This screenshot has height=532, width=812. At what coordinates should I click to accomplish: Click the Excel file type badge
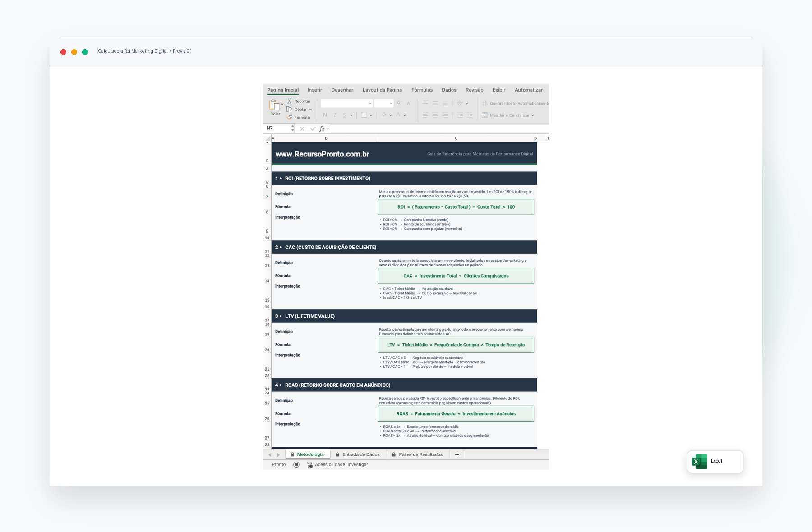(715, 462)
